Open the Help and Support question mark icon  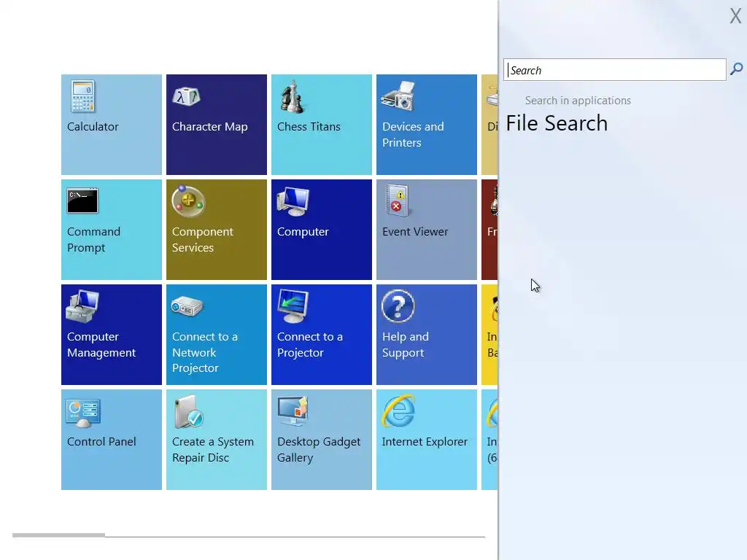click(398, 307)
